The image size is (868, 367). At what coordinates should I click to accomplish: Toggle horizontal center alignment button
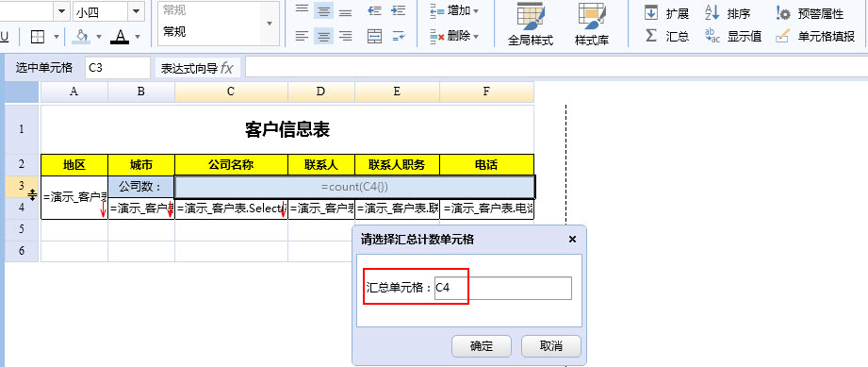point(323,37)
